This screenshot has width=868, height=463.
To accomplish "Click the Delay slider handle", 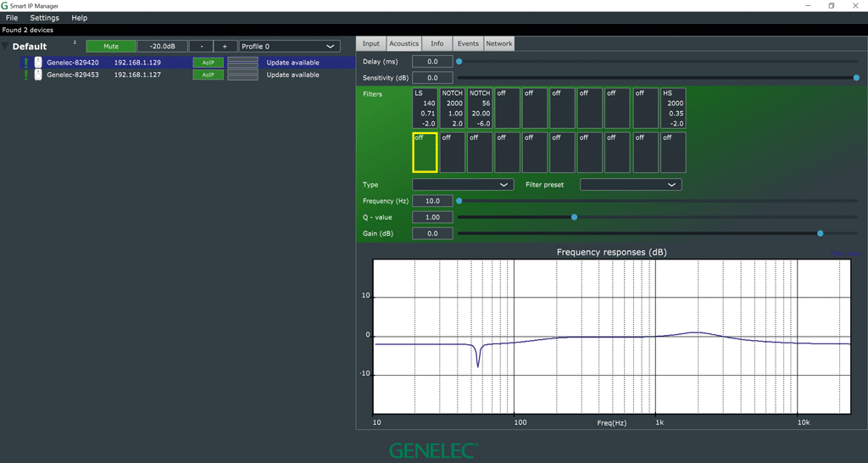I will 459,61.
